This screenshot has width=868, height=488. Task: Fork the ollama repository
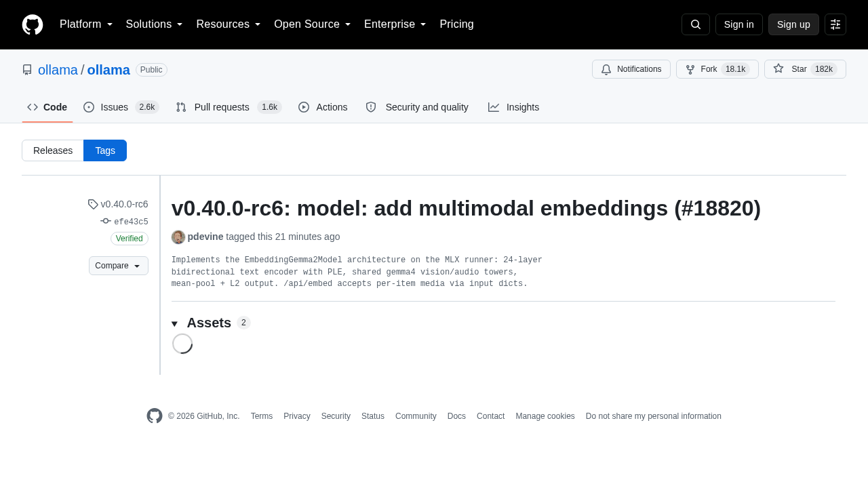pos(717,69)
